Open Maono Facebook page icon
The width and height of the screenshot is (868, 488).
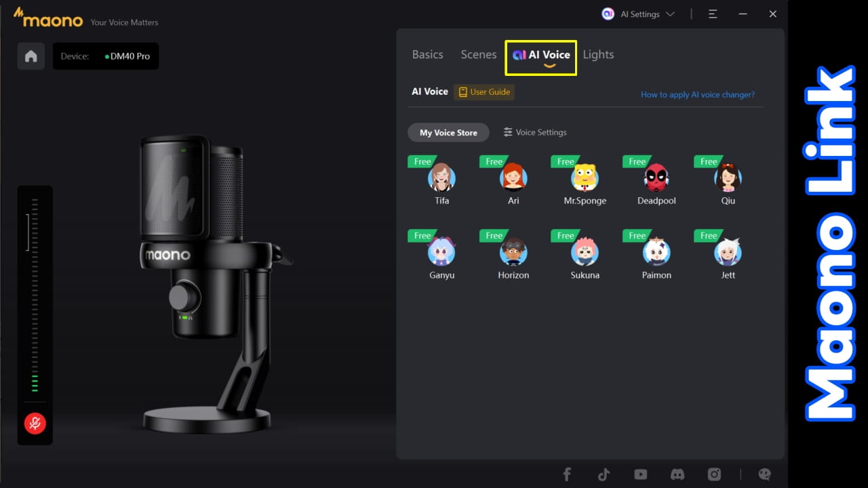567,474
